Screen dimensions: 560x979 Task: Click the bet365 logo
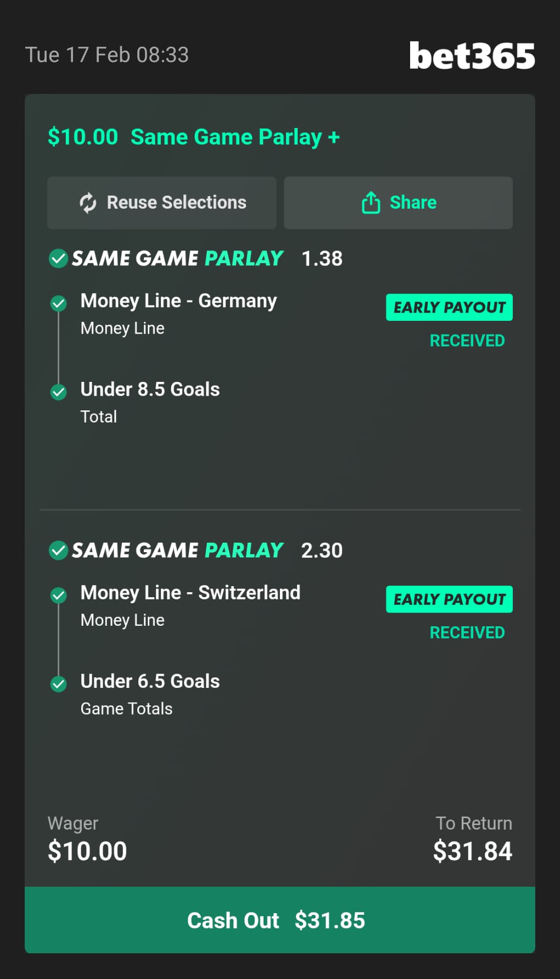tap(472, 56)
